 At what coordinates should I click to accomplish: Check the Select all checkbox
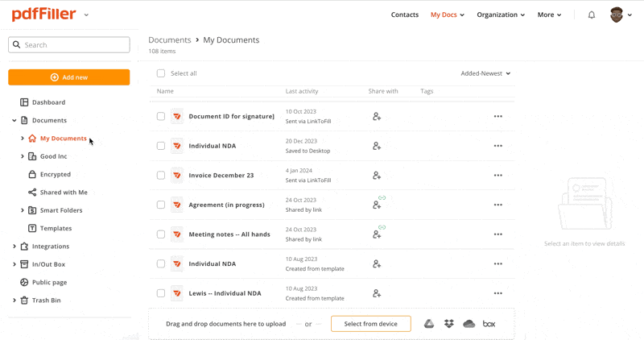pyautogui.click(x=161, y=73)
